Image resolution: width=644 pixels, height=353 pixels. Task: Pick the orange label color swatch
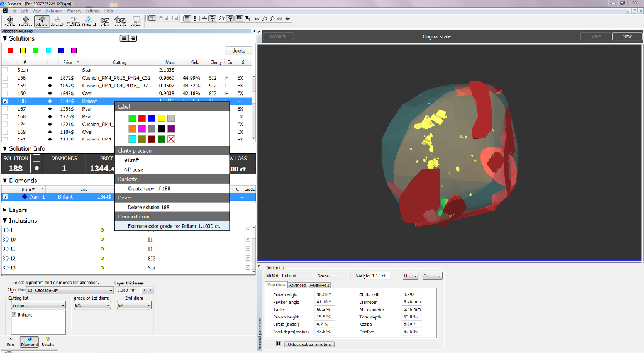tap(131, 128)
